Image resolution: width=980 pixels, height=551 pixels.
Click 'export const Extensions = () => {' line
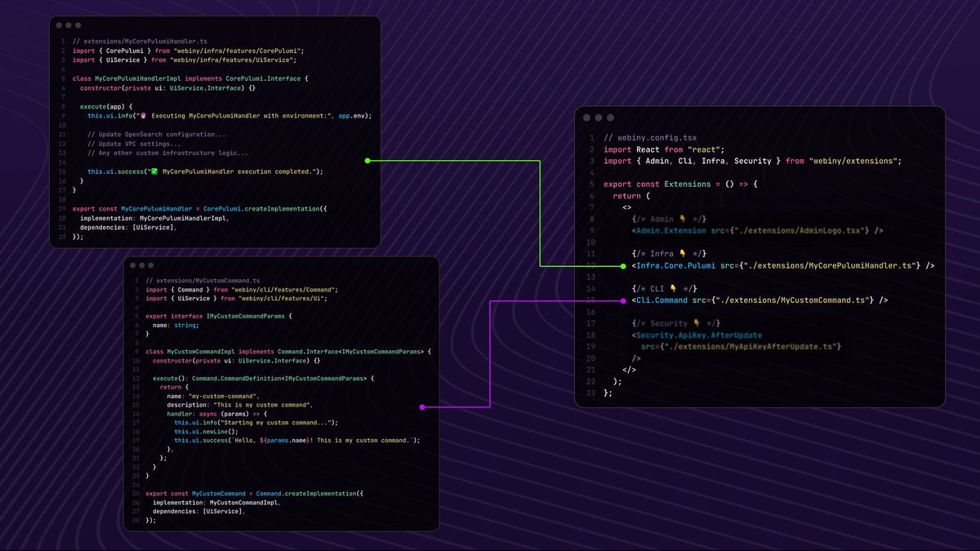tap(681, 184)
